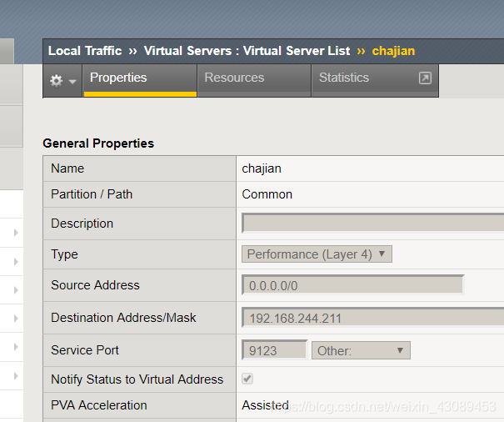Expand sidebar arrow beside Source Address row
This screenshot has width=504, height=422.
(x=16, y=289)
